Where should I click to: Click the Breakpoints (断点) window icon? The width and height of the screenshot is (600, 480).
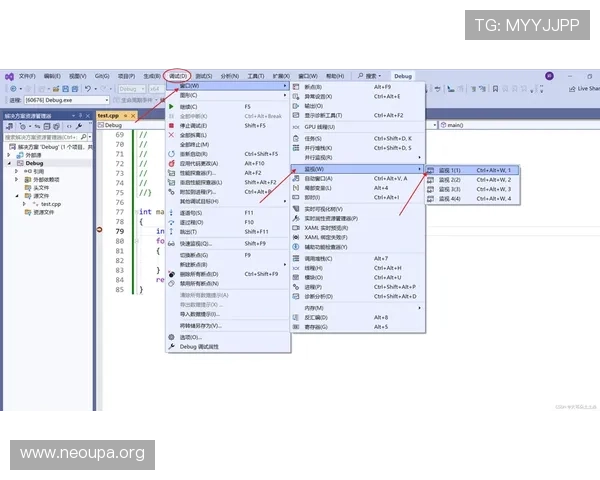(296, 87)
